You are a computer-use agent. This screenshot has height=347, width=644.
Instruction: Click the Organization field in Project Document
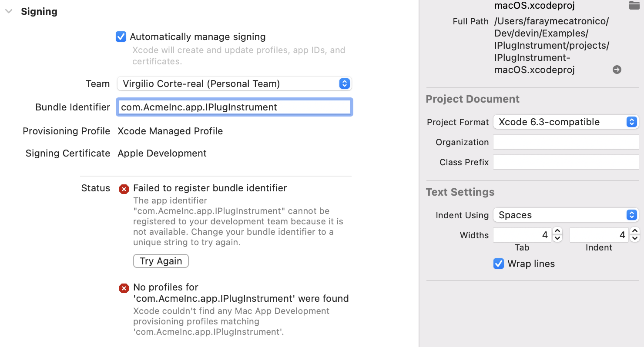click(566, 142)
